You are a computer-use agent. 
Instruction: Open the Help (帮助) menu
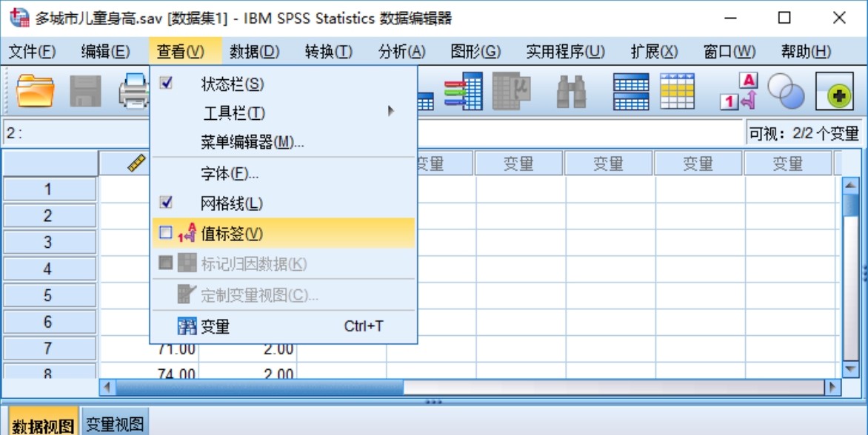point(806,52)
